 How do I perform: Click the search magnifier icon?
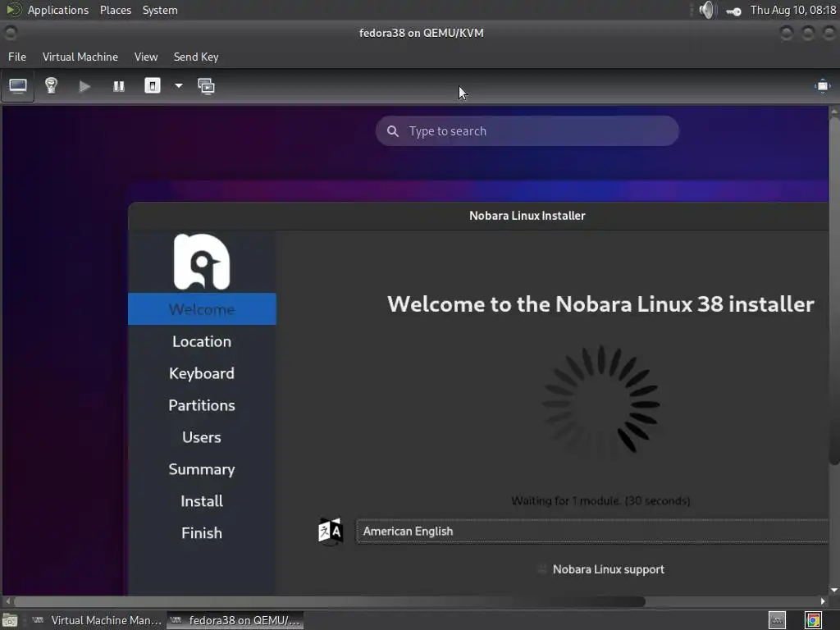(393, 131)
